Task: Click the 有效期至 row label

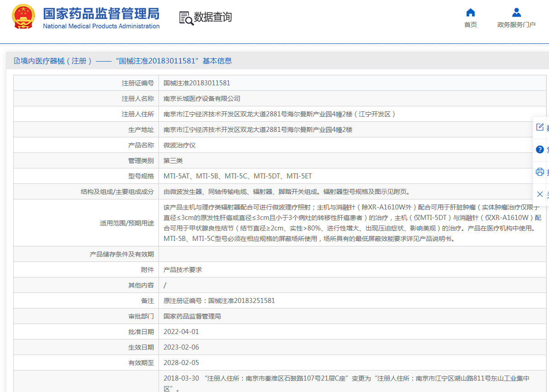Action: 141,363
